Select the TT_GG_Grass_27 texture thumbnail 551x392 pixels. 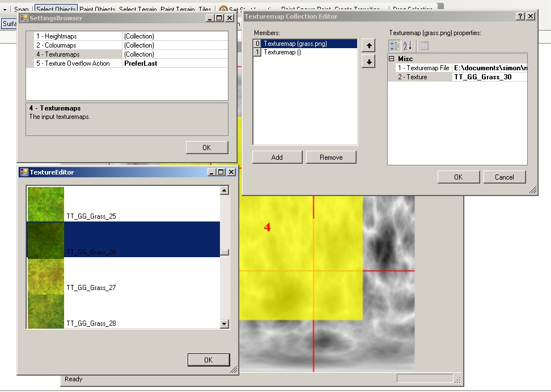click(x=46, y=276)
